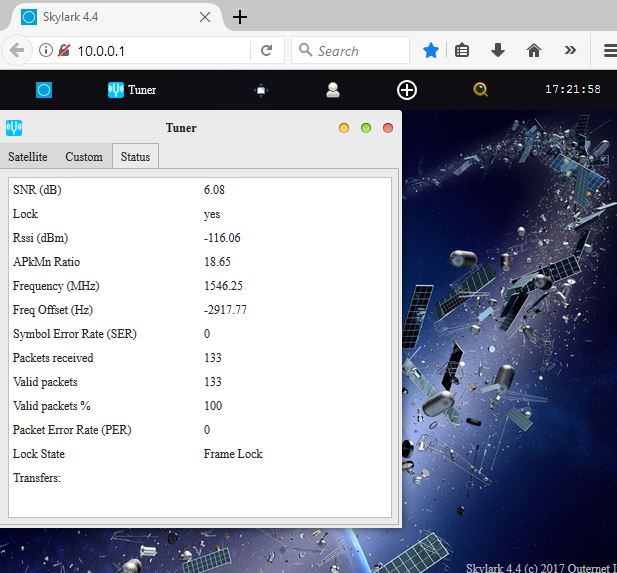This screenshot has width=617, height=573.
Task: Click the 10.0.0.1 address field
Action: pyautogui.click(x=161, y=51)
